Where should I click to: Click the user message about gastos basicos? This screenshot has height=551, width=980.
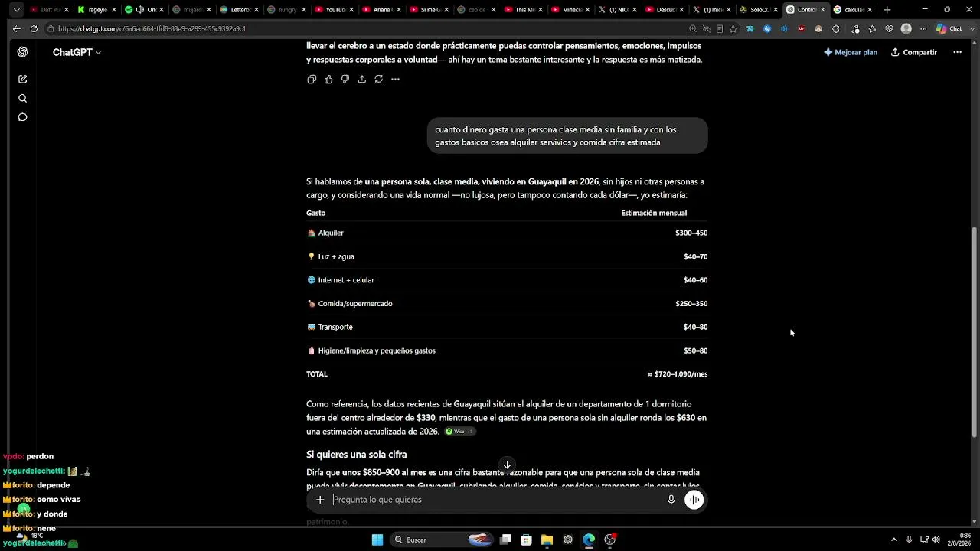(x=567, y=136)
